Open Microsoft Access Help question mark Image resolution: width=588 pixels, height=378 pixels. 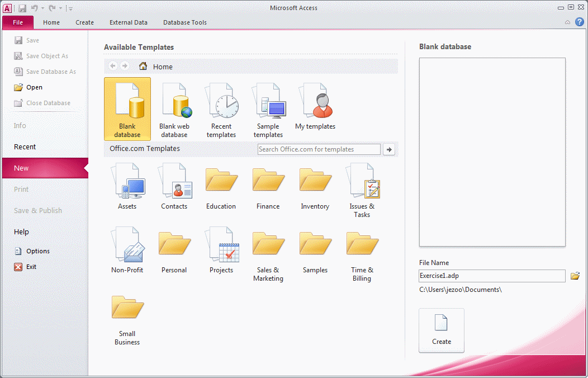(579, 22)
